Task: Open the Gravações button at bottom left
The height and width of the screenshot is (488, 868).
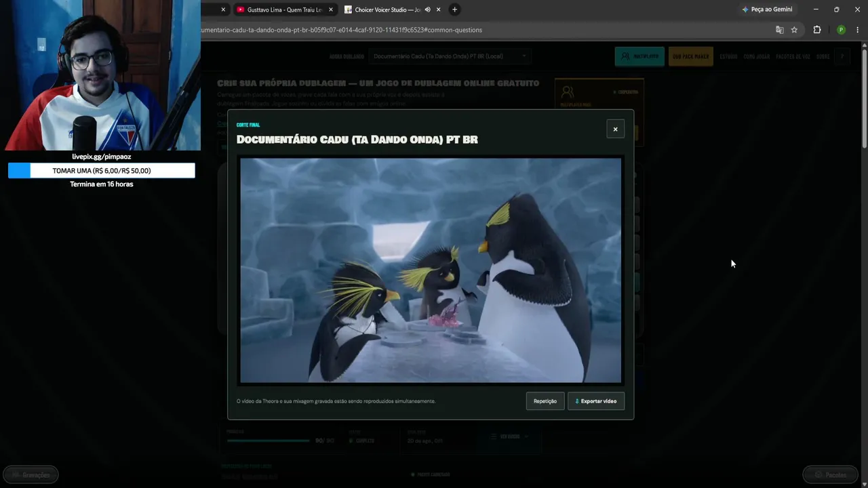Action: [31, 475]
